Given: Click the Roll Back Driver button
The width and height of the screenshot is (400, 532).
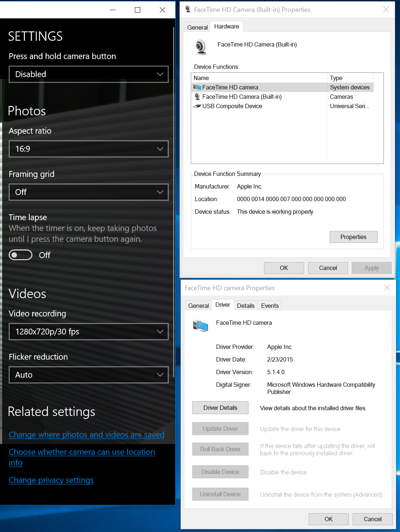Looking at the screenshot, I should pyautogui.click(x=220, y=449).
